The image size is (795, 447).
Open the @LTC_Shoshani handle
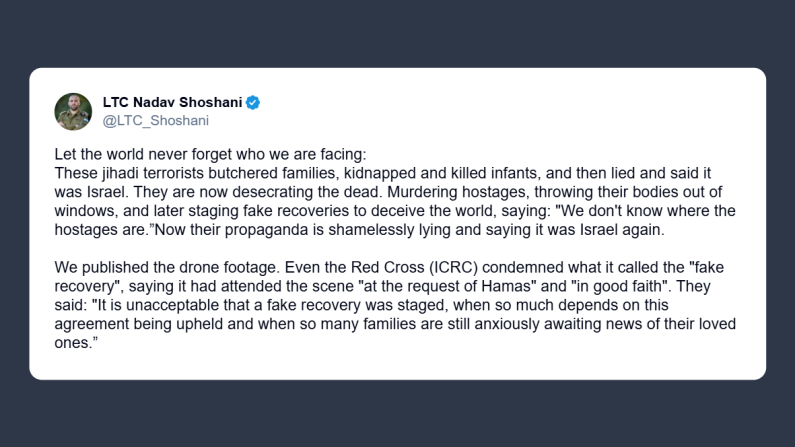click(x=155, y=120)
